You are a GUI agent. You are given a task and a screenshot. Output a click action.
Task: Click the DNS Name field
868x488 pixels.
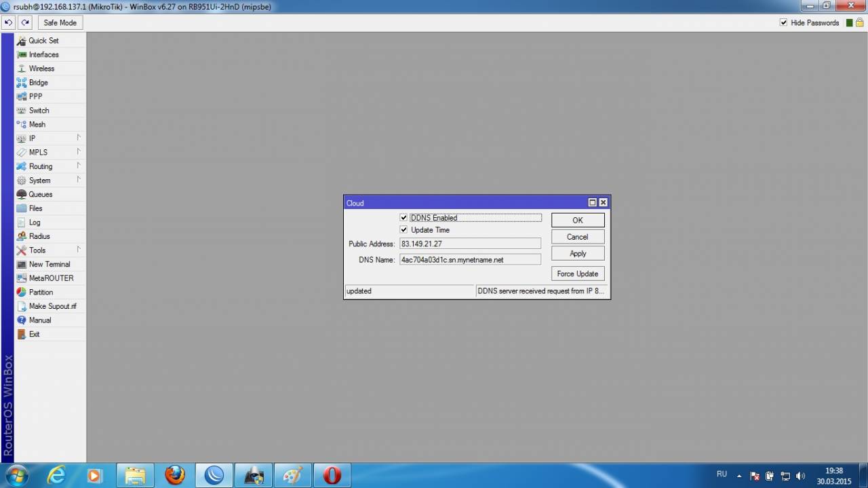(470, 259)
